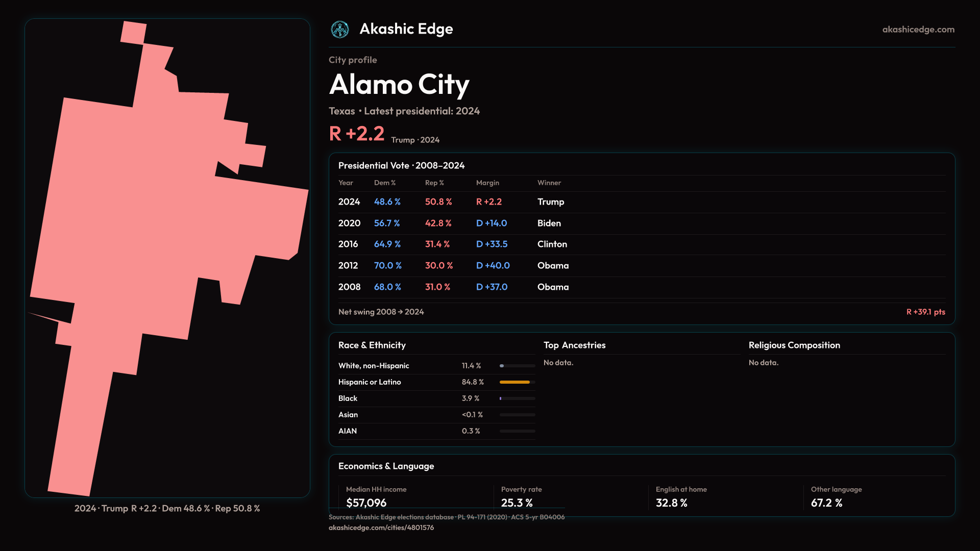Image resolution: width=980 pixels, height=551 pixels.
Task: Click the Alamo City title
Action: [399, 85]
